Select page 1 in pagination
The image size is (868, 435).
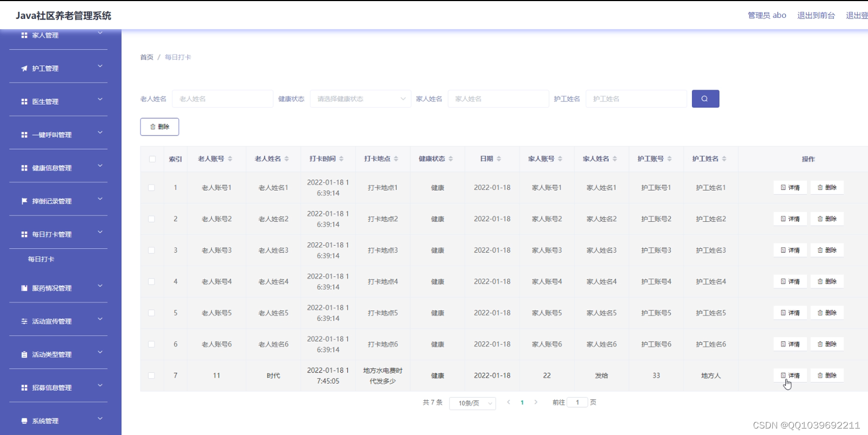click(522, 402)
